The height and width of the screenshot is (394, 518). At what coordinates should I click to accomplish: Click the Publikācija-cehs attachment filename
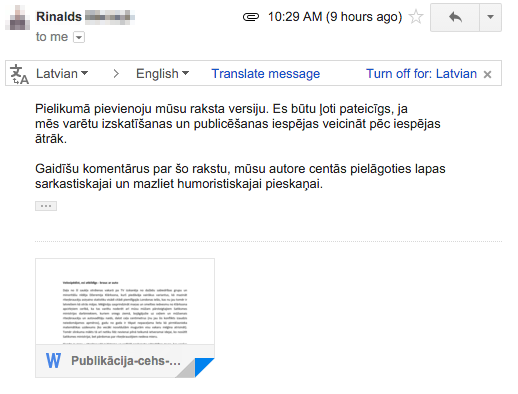tap(126, 361)
